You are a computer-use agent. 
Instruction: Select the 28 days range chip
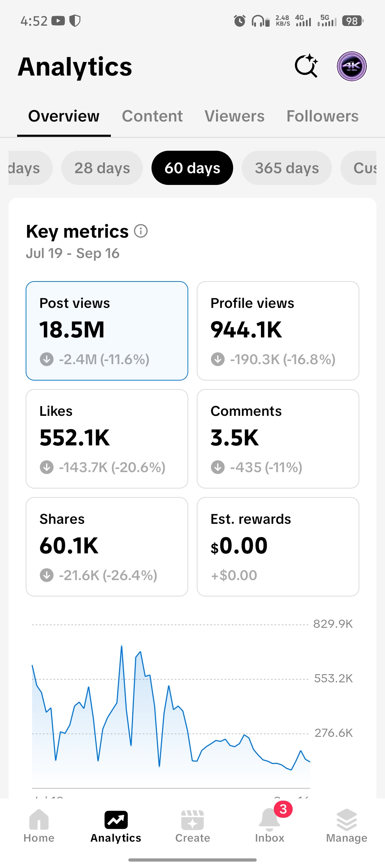(102, 168)
